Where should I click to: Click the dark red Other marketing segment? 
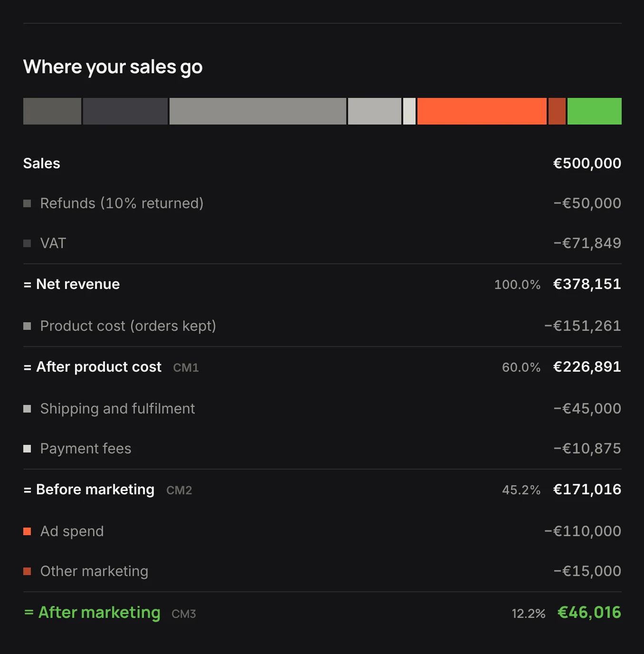[x=557, y=111]
